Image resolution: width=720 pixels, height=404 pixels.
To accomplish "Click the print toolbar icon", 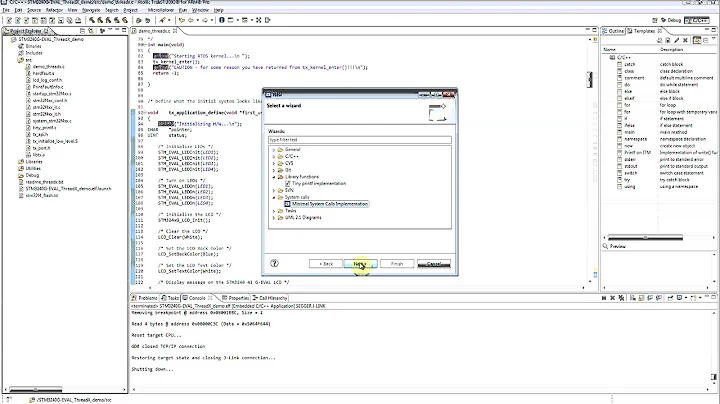I will click(x=78, y=20).
